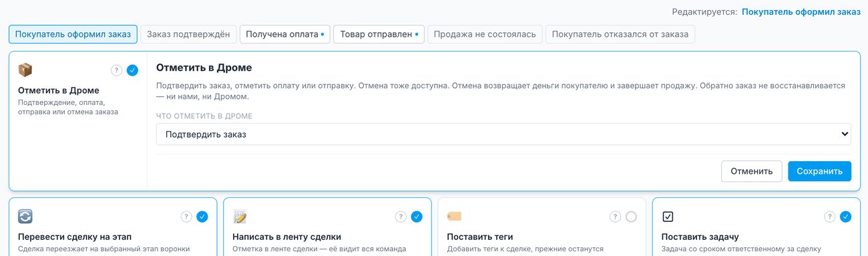Toggle the Перевести сделку на этап checkmark
Screen dimensions: 868x256
(x=202, y=217)
